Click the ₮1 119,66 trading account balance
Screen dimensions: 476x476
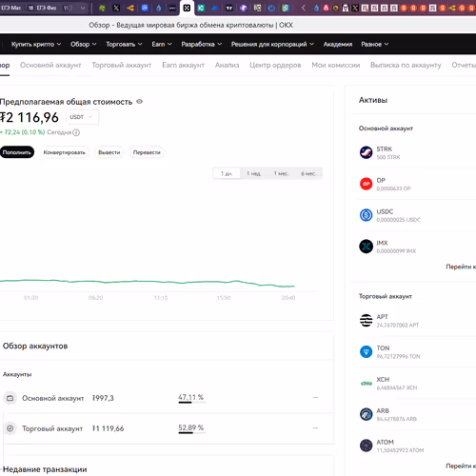point(108,428)
